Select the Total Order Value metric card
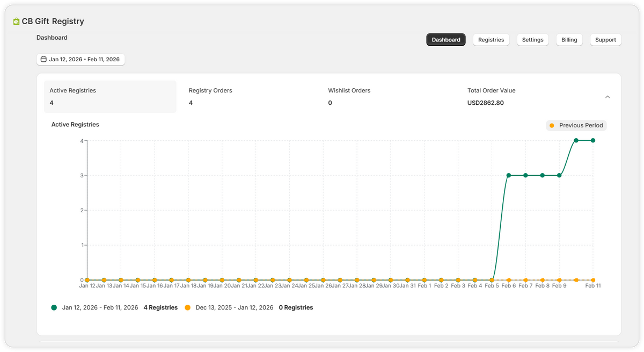This screenshot has height=352, width=644. [528, 97]
